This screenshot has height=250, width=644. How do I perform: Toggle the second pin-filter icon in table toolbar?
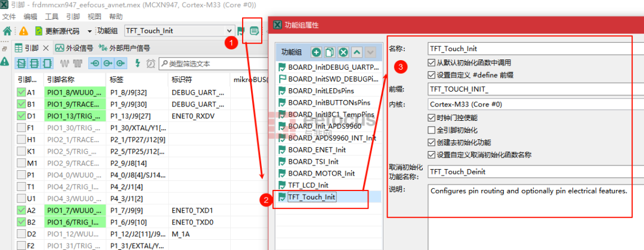pyautogui.click(x=35, y=64)
